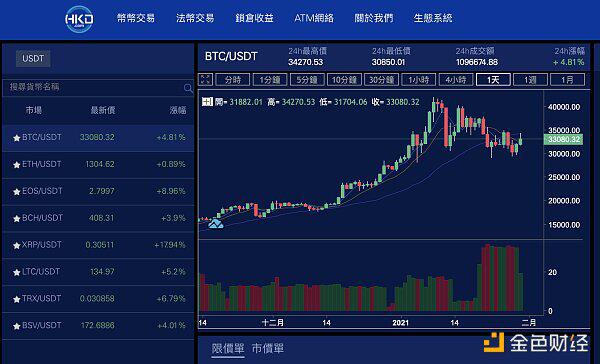Viewport: 600px width, 364px height.
Task: Click the BTC/USDT chart title
Action: tap(231, 57)
